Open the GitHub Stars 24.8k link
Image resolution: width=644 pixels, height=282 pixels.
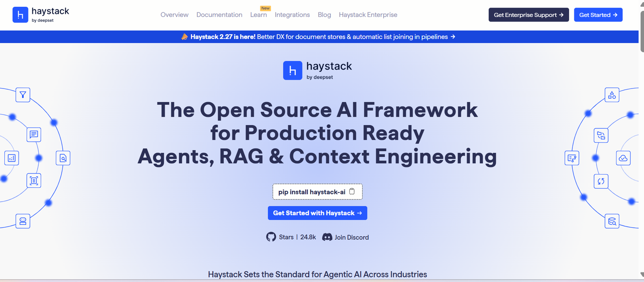pyautogui.click(x=291, y=237)
